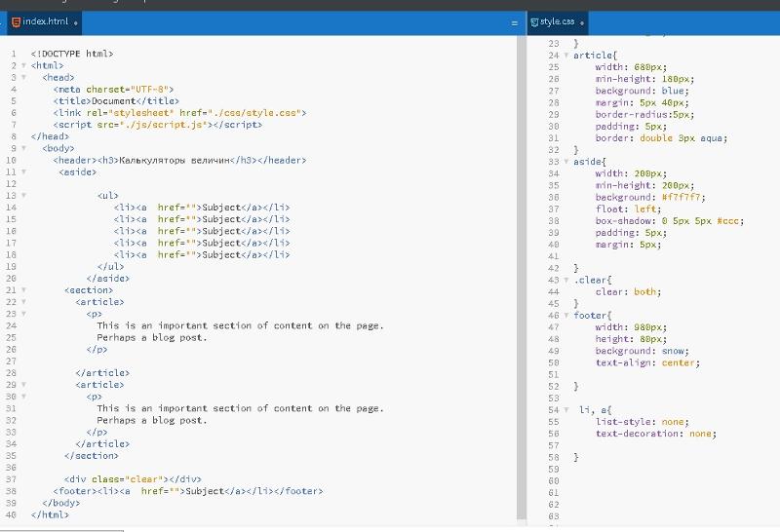Click the script src line
This screenshot has height=532, width=780.
pos(157,125)
